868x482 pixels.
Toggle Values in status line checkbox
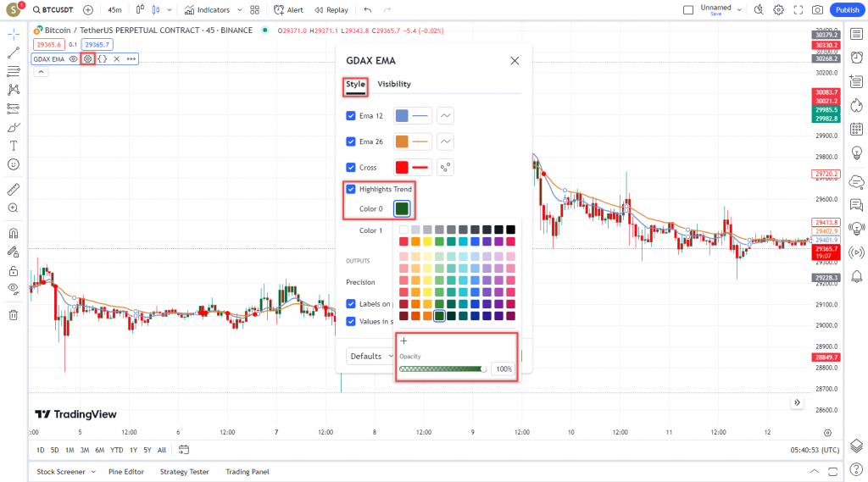(x=350, y=322)
